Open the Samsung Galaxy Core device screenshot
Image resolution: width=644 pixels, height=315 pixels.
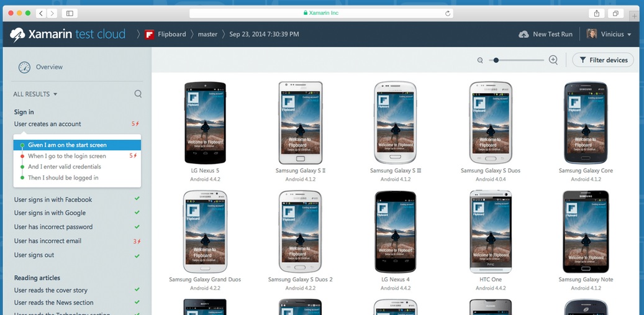click(x=586, y=122)
